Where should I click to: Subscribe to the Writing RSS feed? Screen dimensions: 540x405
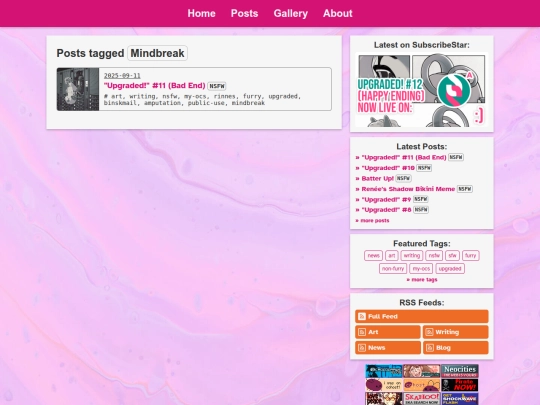(456, 332)
